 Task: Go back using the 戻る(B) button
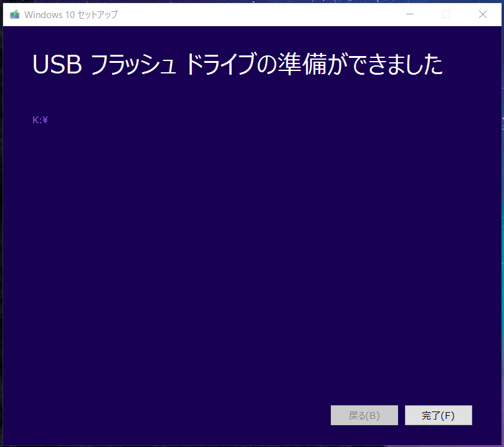coord(364,415)
